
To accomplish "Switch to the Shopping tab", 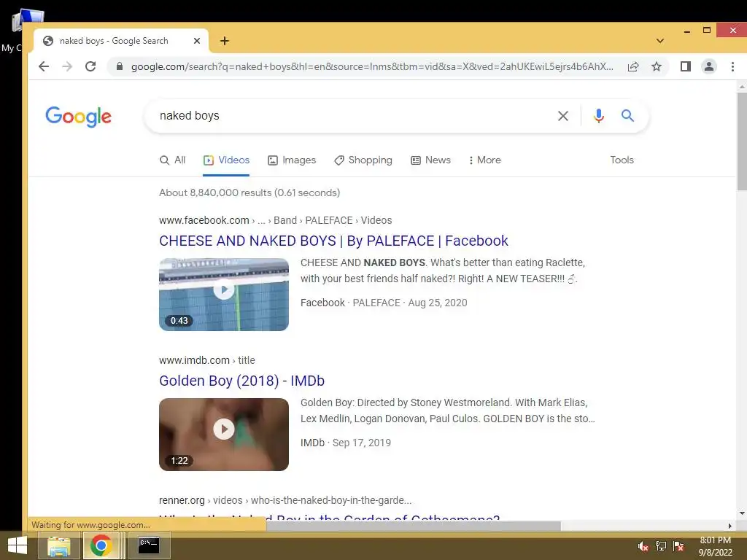I will [363, 160].
